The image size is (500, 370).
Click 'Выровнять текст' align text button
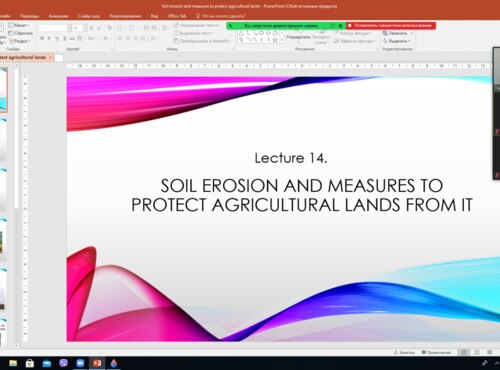pos(193,33)
